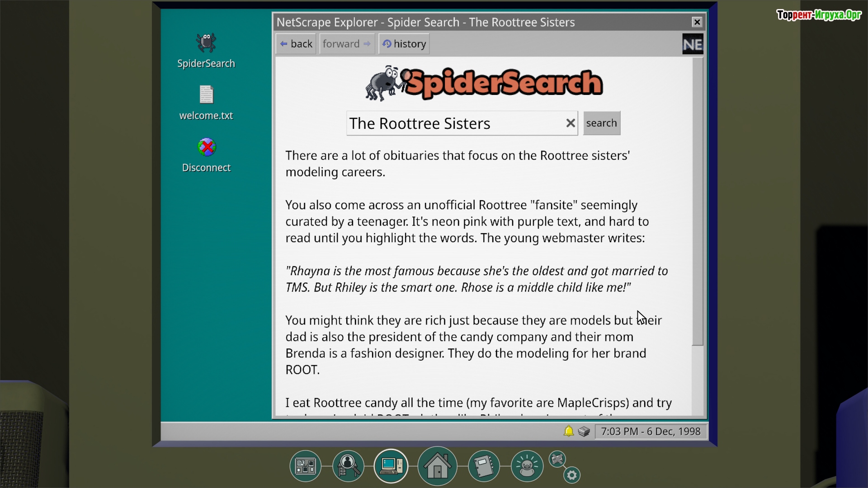Go to the house home icon
The width and height of the screenshot is (868, 488).
click(x=437, y=466)
